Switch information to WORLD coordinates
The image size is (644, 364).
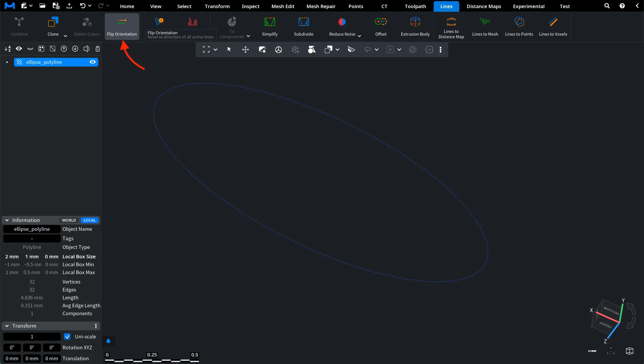[69, 220]
